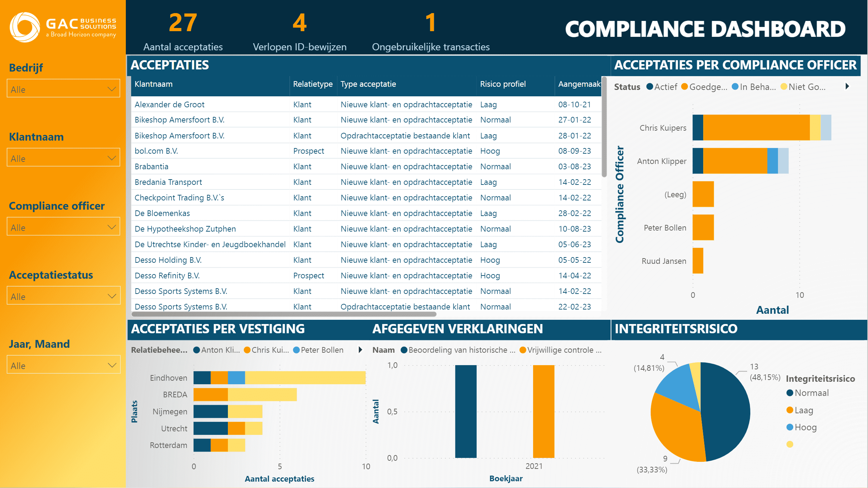Select Normaal in Integriteitsrisico legend
This screenshot has height=488, width=868.
(x=807, y=393)
